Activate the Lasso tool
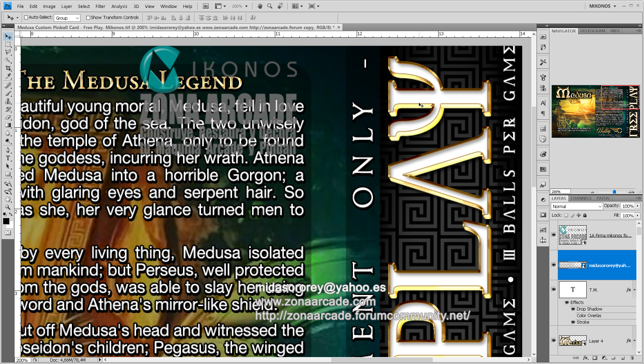Image resolution: width=644 pixels, height=364 pixels. [8, 52]
